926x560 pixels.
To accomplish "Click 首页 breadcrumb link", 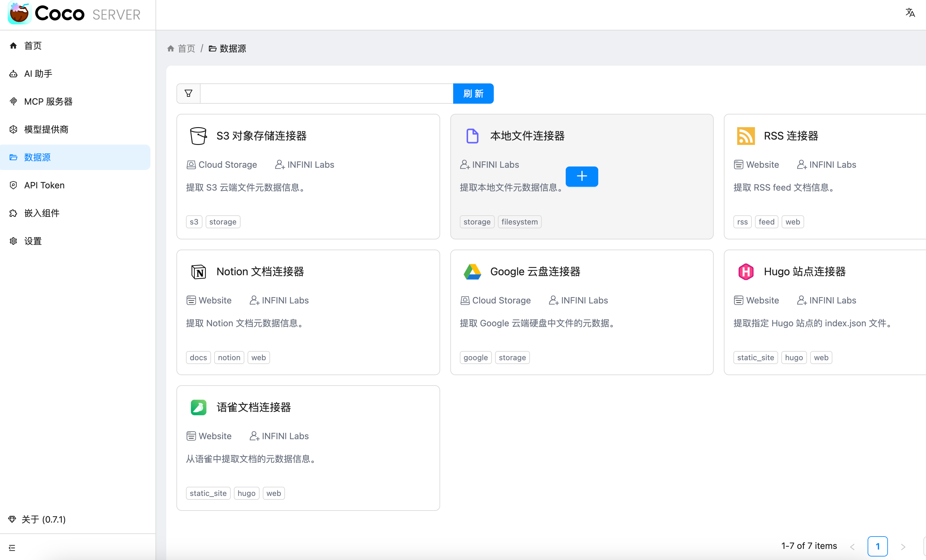I will click(x=186, y=49).
